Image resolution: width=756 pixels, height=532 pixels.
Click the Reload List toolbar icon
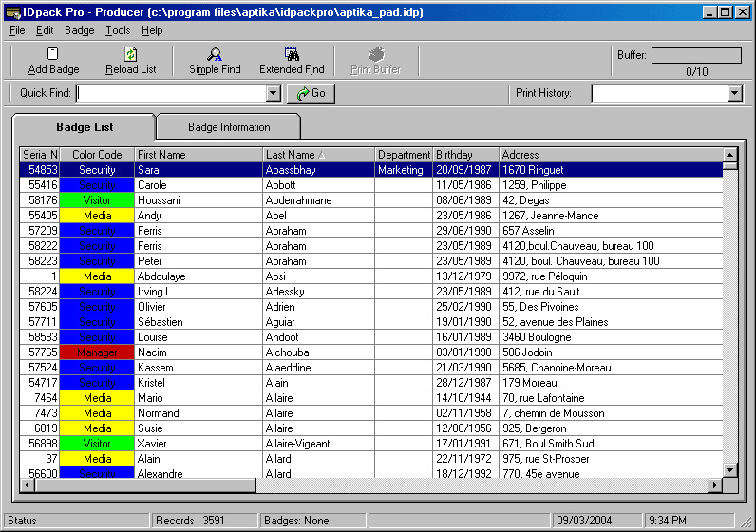[131, 61]
